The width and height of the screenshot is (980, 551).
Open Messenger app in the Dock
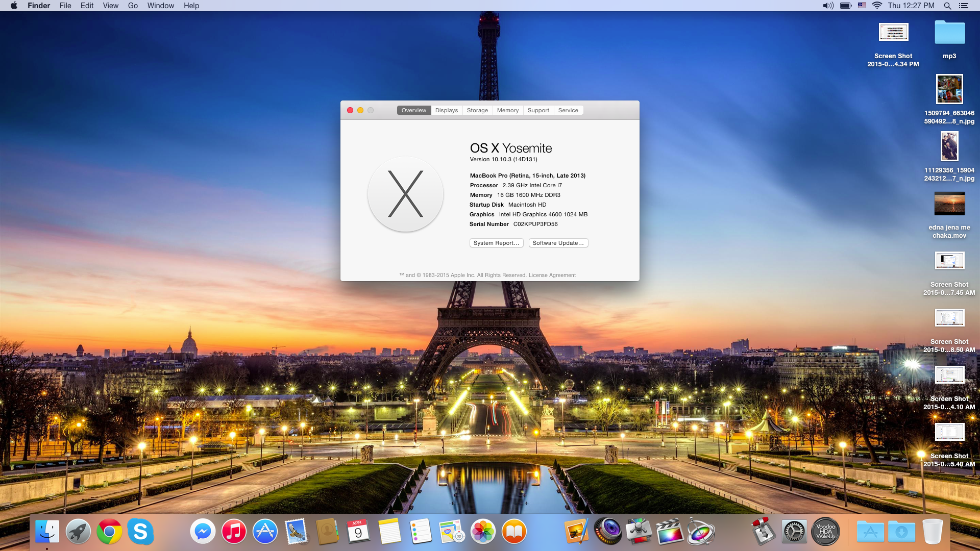pos(203,532)
